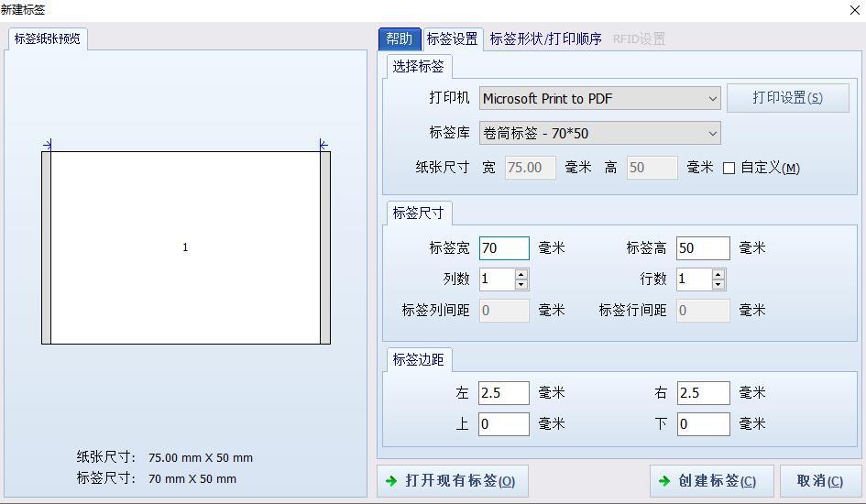This screenshot has width=866, height=504.
Task: Click the 右 margin input field
Action: click(x=704, y=393)
